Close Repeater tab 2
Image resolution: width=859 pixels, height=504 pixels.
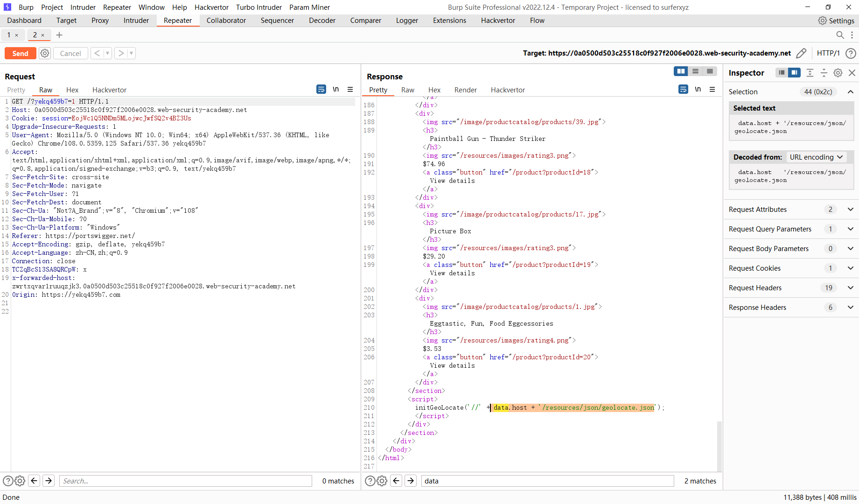tap(43, 35)
